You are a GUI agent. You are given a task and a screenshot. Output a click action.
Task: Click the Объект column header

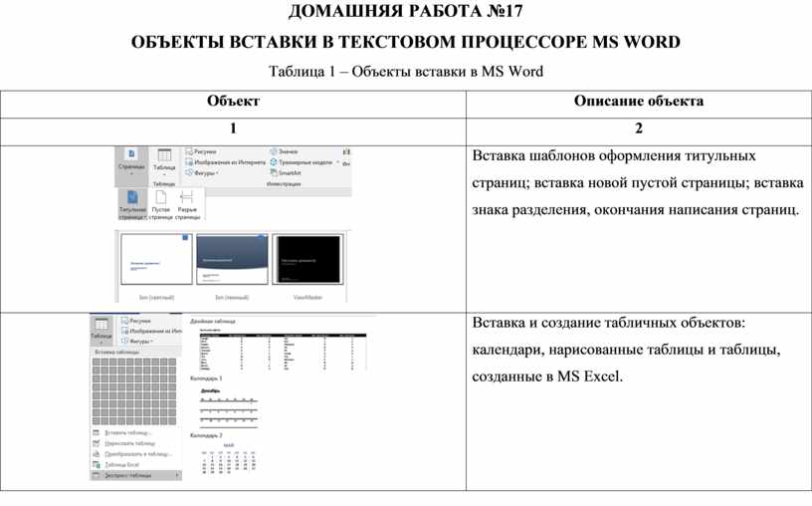click(233, 101)
